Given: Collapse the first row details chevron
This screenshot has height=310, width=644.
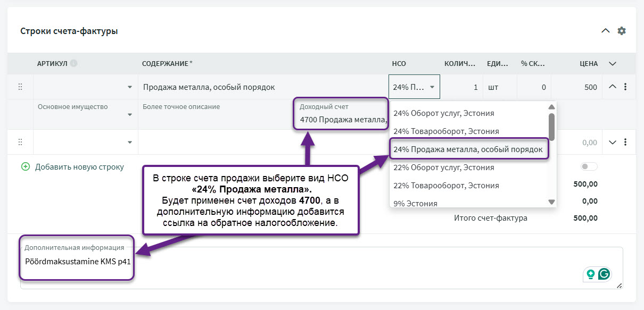Looking at the screenshot, I should coord(612,87).
